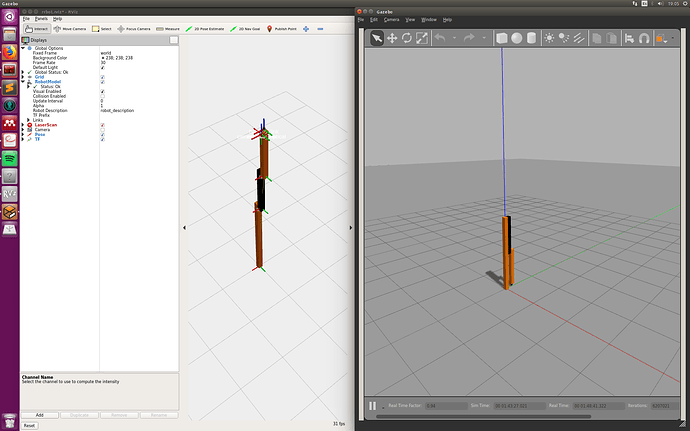Expand the Grid display node
This screenshot has width=690, height=431.
tap(23, 77)
